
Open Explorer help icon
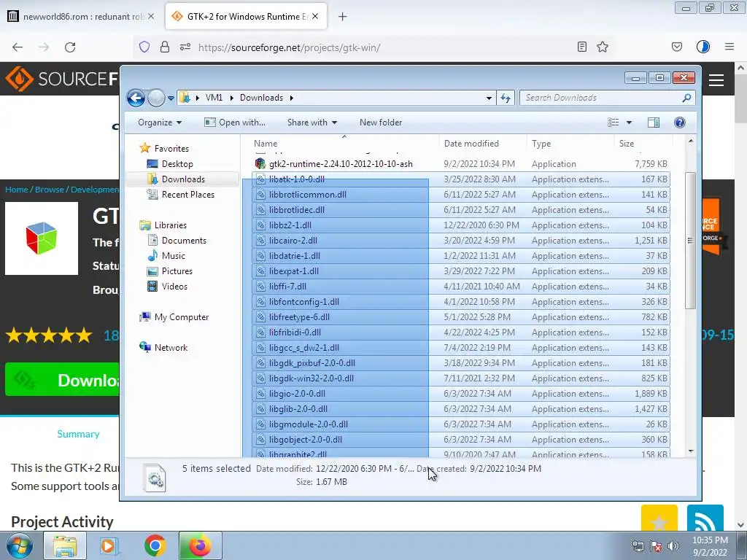point(680,122)
